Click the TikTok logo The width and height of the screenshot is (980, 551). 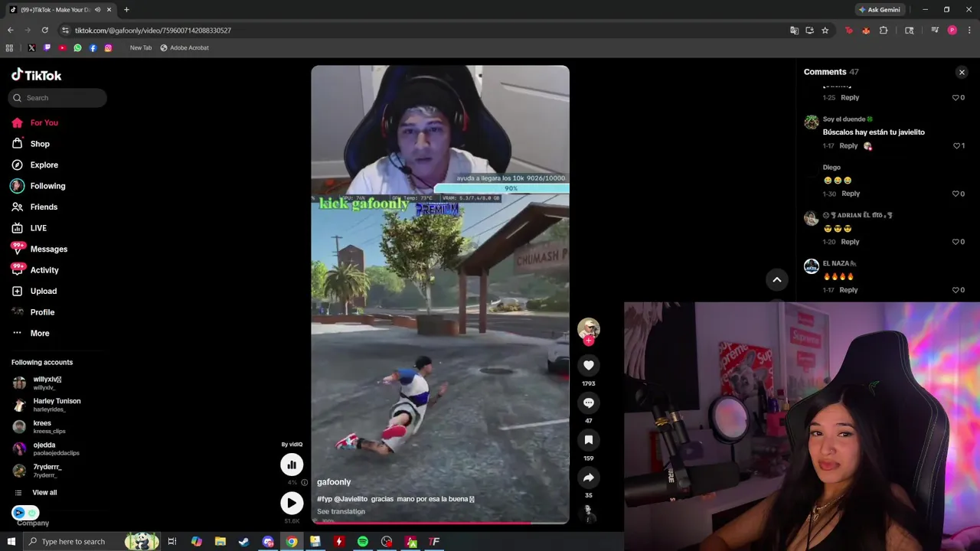pyautogui.click(x=36, y=75)
